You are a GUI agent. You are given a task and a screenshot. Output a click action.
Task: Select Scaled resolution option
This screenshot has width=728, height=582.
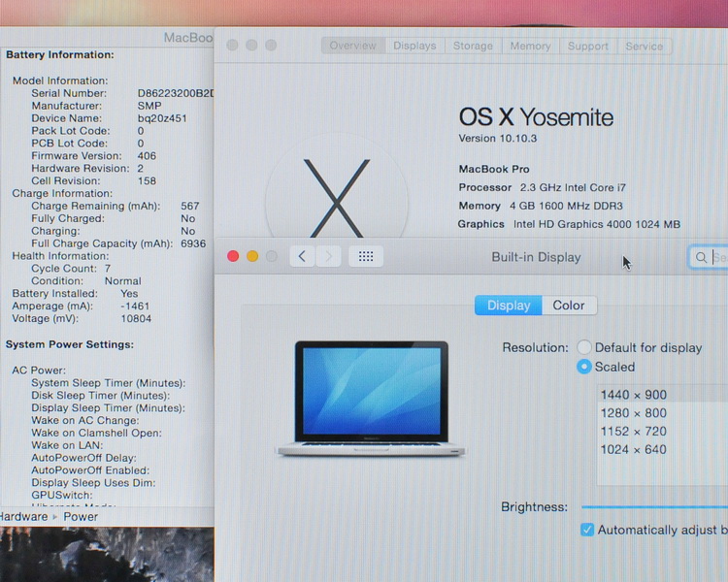pyautogui.click(x=584, y=367)
